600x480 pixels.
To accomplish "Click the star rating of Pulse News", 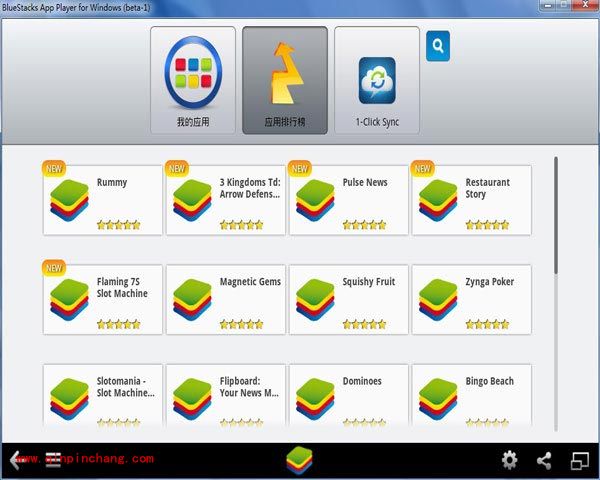I will 365,225.
